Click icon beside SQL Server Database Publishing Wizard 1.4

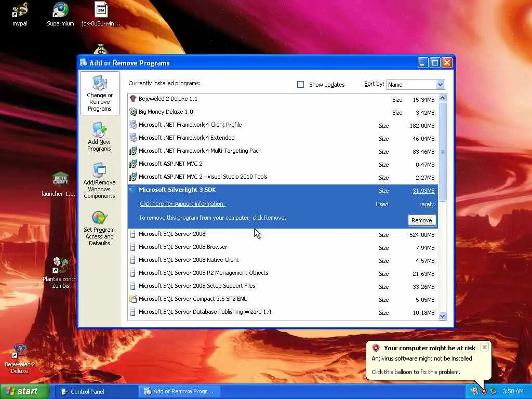(133, 312)
